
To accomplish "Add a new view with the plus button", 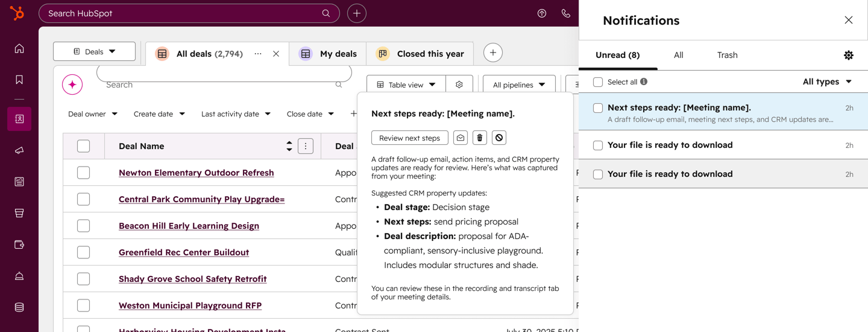I will click(x=493, y=53).
